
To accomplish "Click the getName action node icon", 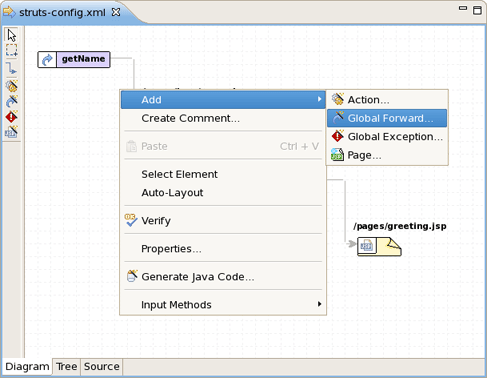I will [47, 59].
